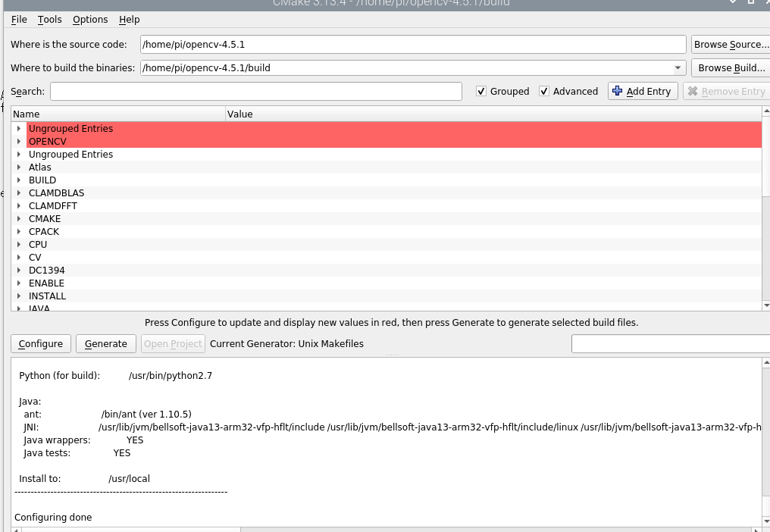This screenshot has height=532, width=770.
Task: Click the source code path field
Action: 413,44
